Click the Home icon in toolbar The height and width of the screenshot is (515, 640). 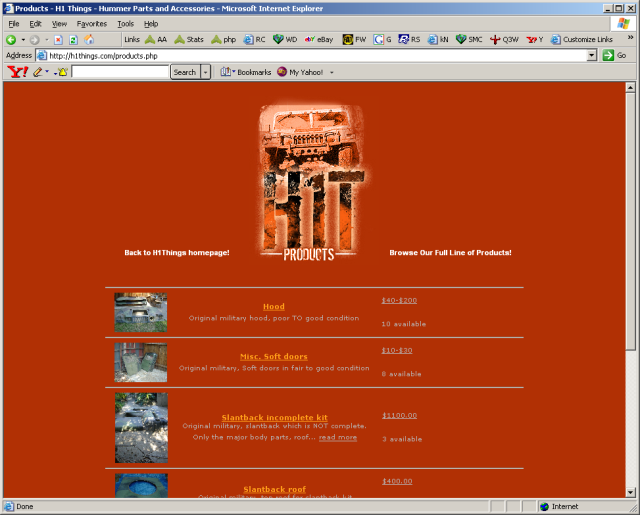(89, 40)
